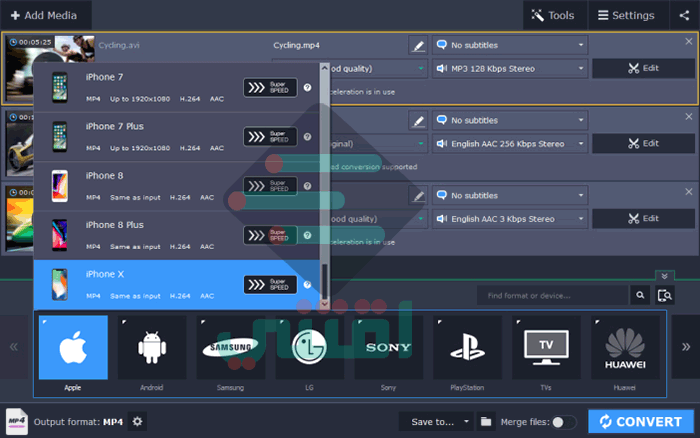The width and height of the screenshot is (700, 438).
Task: Open the MP3 128 Kbps Stereo audio dropdown
Action: [x=510, y=69]
